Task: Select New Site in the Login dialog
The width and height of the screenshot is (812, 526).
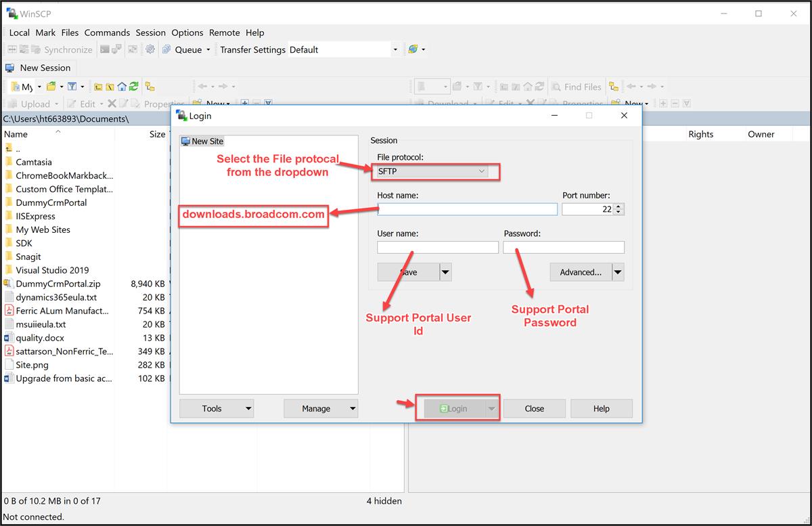Action: (202, 141)
